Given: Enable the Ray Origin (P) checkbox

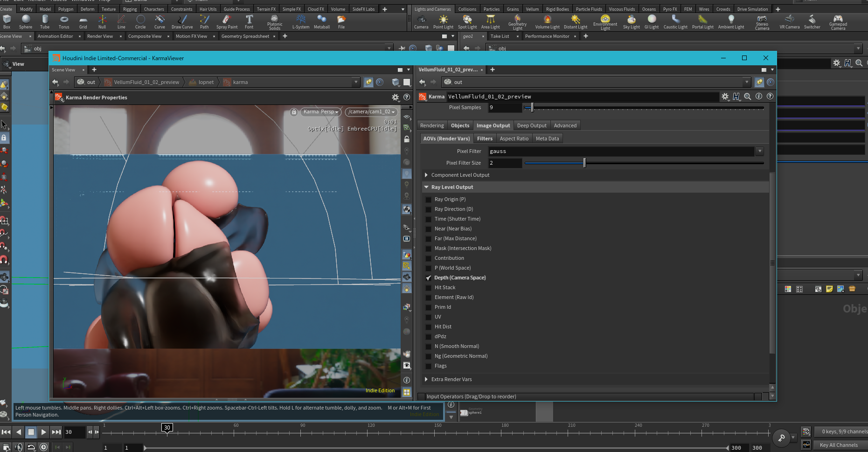Looking at the screenshot, I should tap(428, 200).
